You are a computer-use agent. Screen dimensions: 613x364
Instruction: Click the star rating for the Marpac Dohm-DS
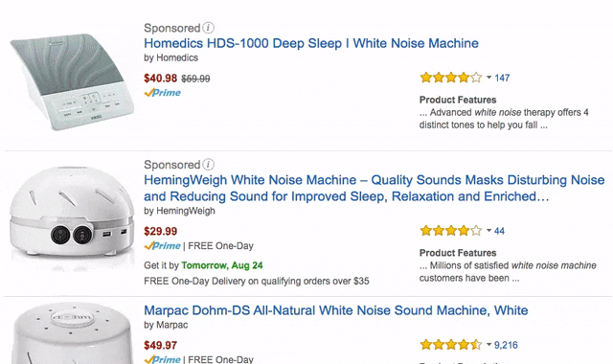point(451,345)
